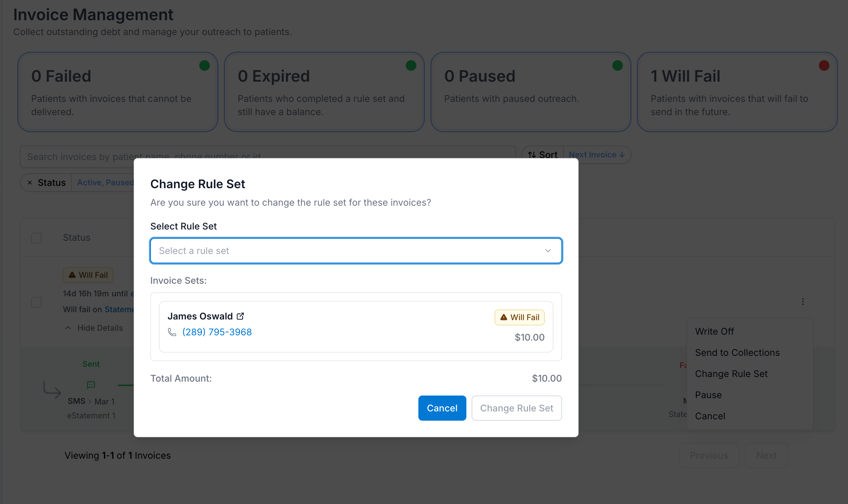Viewport: 848px width, 504px height.
Task: Click the green status dot on the 0 Failed card
Action: (204, 65)
